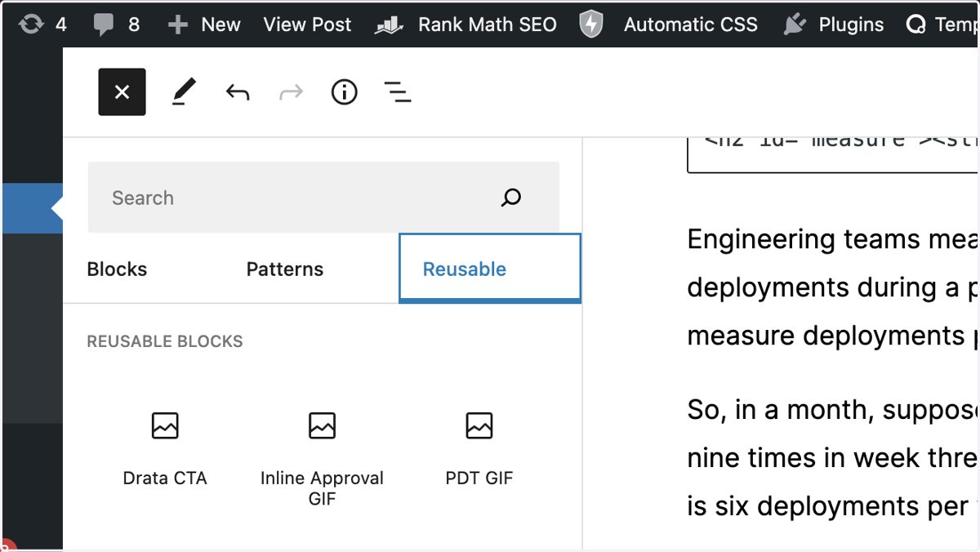Screen dimensions: 980x552
Task: Close the block inserter panel
Action: click(x=122, y=91)
